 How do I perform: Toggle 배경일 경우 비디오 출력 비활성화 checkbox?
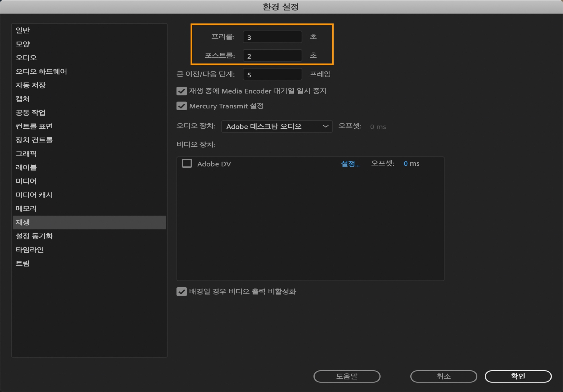(181, 291)
